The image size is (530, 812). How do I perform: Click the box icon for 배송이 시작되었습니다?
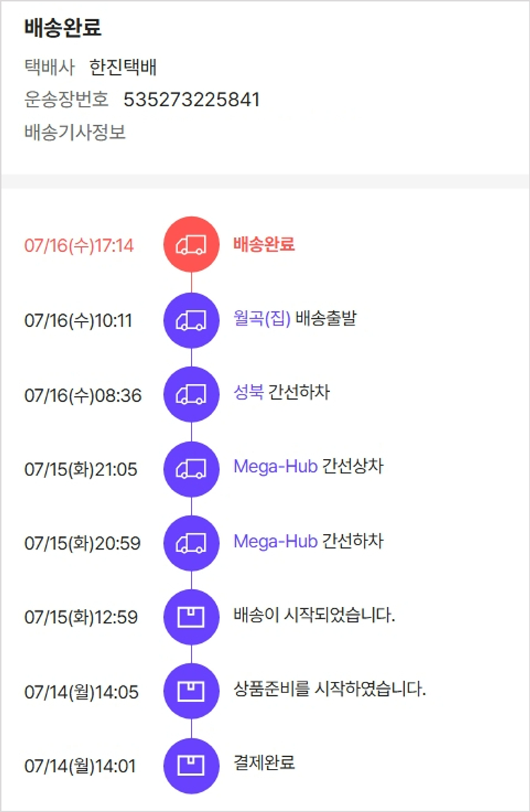click(x=192, y=617)
